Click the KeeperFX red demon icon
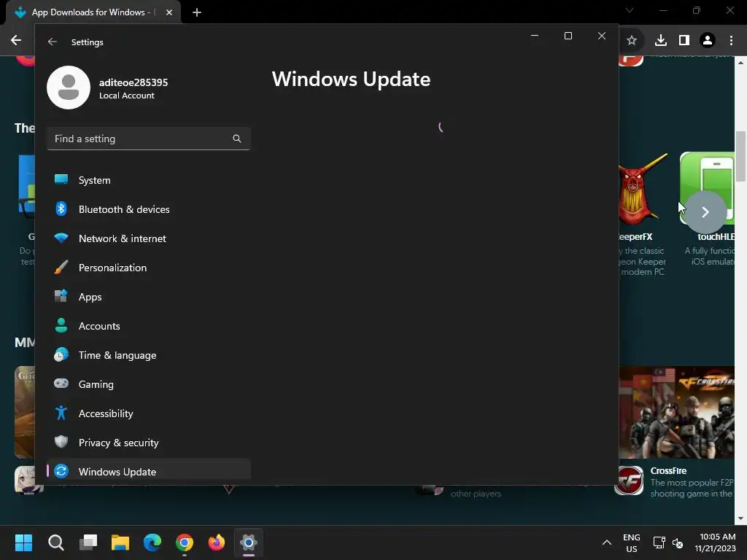Screen dimensions: 747x560 coord(642,188)
